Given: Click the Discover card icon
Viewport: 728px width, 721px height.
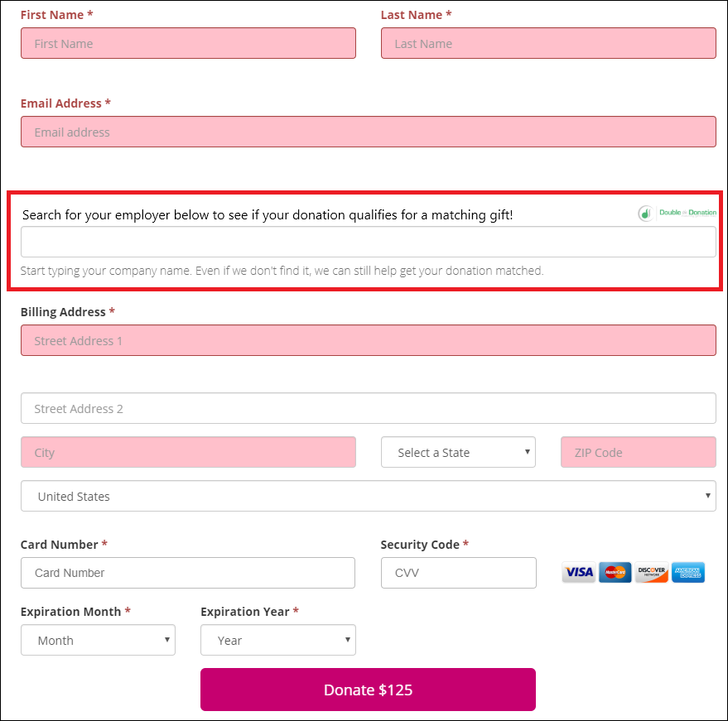Looking at the screenshot, I should (x=652, y=572).
